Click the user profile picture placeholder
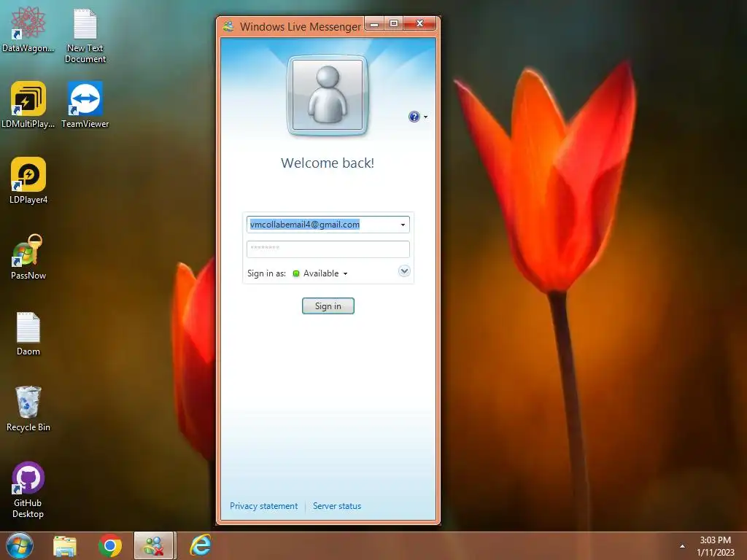The image size is (747, 560). 328,95
